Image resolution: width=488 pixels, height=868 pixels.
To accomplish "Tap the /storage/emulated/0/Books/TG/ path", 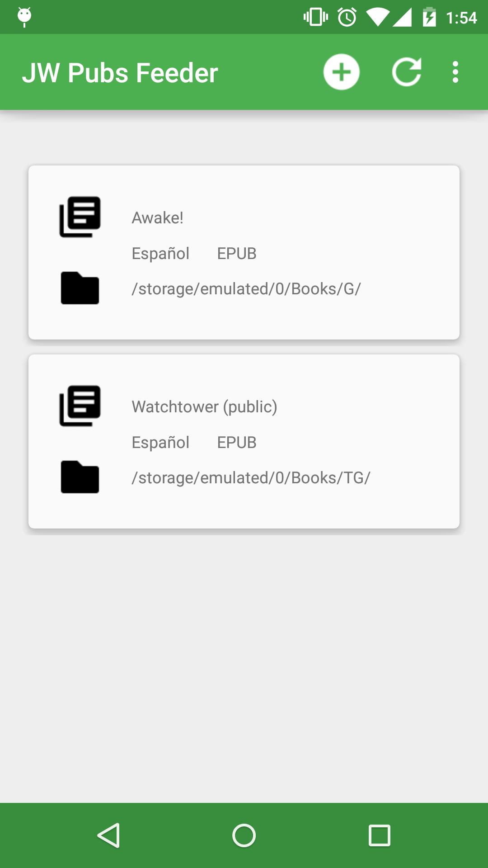I will (251, 478).
